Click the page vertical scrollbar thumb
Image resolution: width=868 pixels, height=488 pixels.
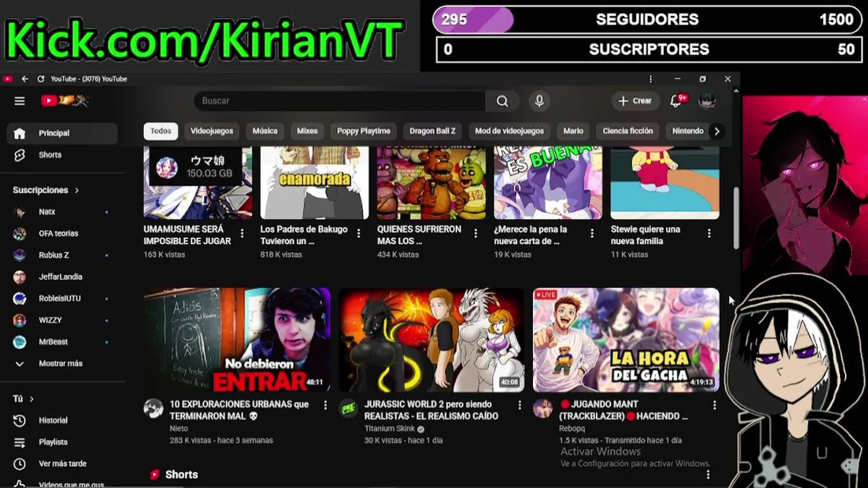[x=736, y=217]
